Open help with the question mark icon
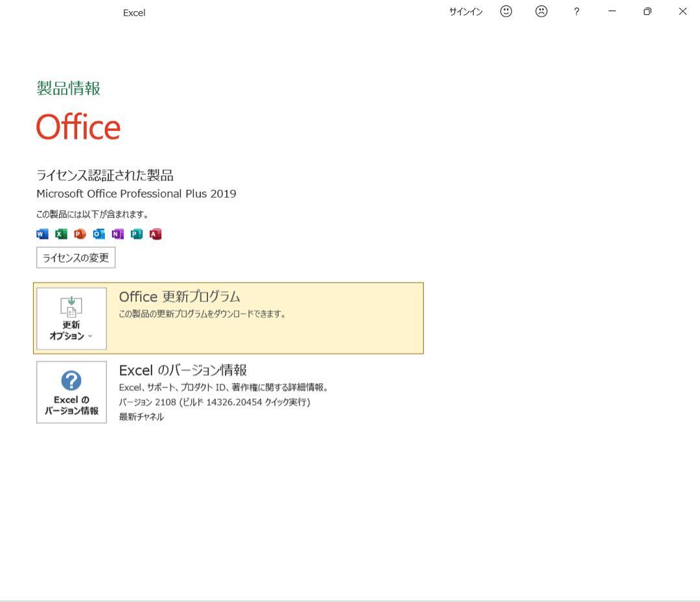Screen dimensions: 700x602 click(576, 12)
